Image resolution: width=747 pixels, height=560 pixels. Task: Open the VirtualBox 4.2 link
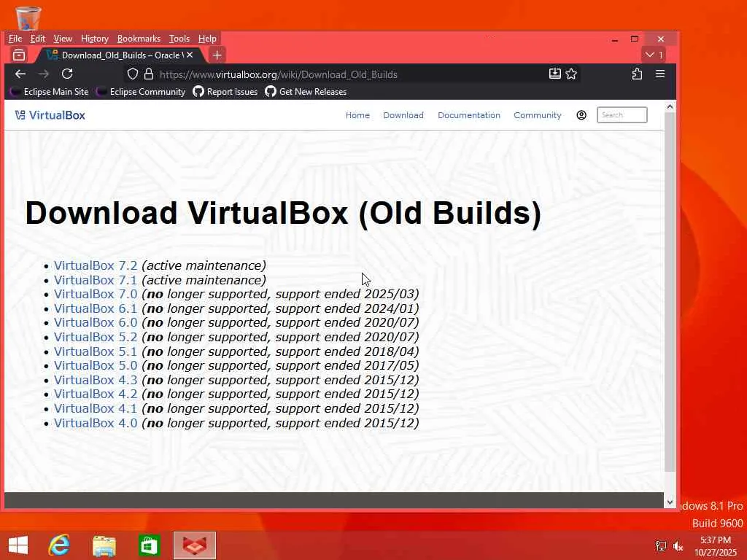[96, 394]
